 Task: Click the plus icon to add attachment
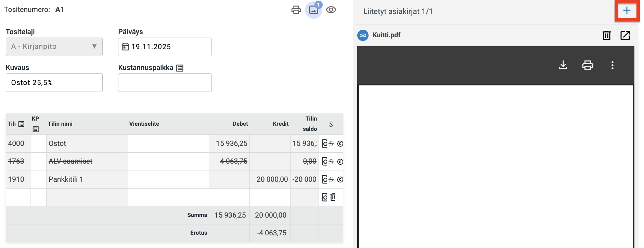coord(627,11)
